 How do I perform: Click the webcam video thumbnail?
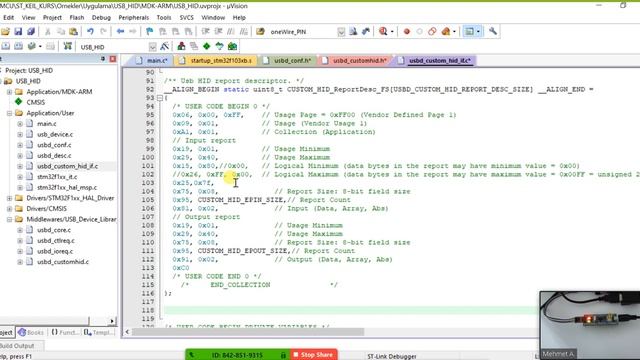click(589, 325)
